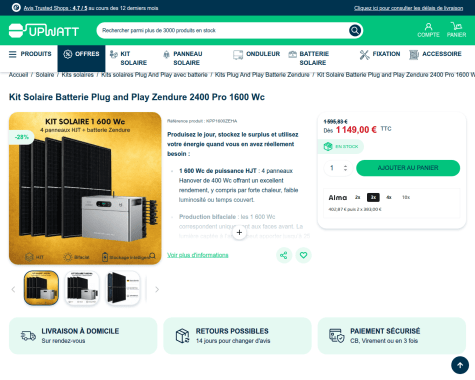Open the Accessoire menu
Screen dimensions: 475x380
coord(435,54)
